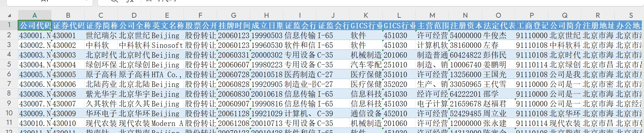Click header cell 证券简称
This screenshot has height=133, width=644.
(101, 25)
